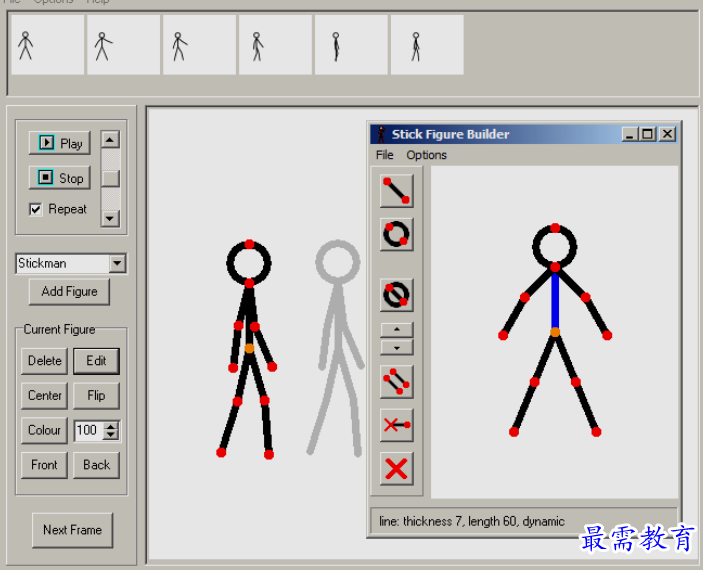Image resolution: width=703 pixels, height=570 pixels.
Task: Send figure to Back
Action: [96, 465]
